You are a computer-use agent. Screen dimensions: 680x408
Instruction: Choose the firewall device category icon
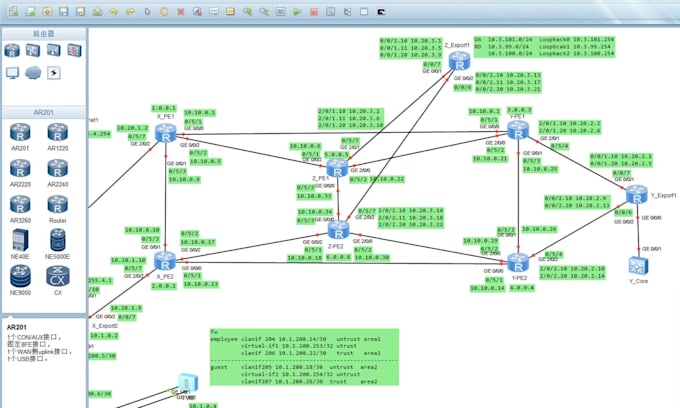click(74, 50)
